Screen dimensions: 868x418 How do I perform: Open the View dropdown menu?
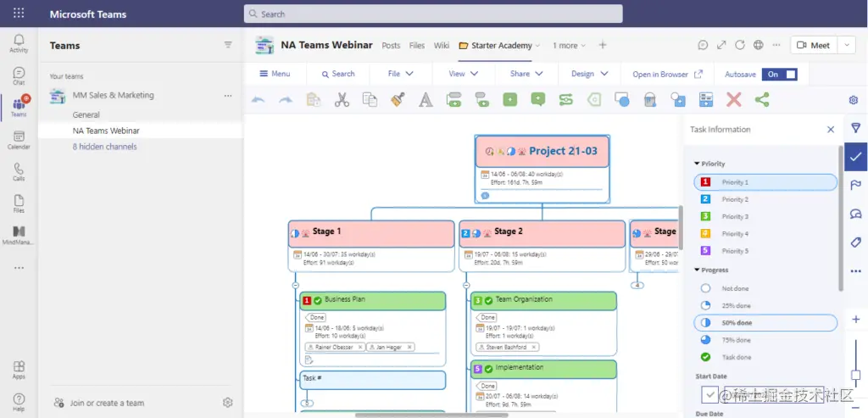pos(464,74)
